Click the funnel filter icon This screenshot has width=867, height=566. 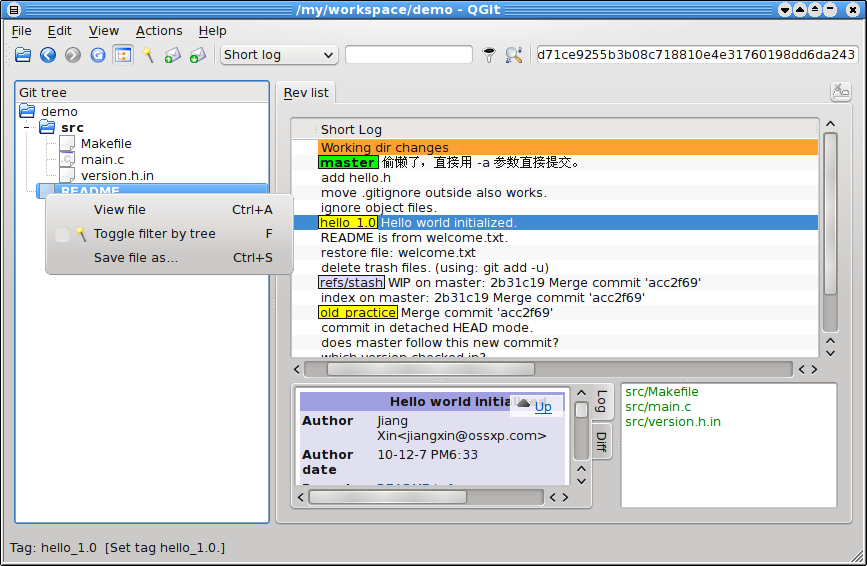point(489,55)
